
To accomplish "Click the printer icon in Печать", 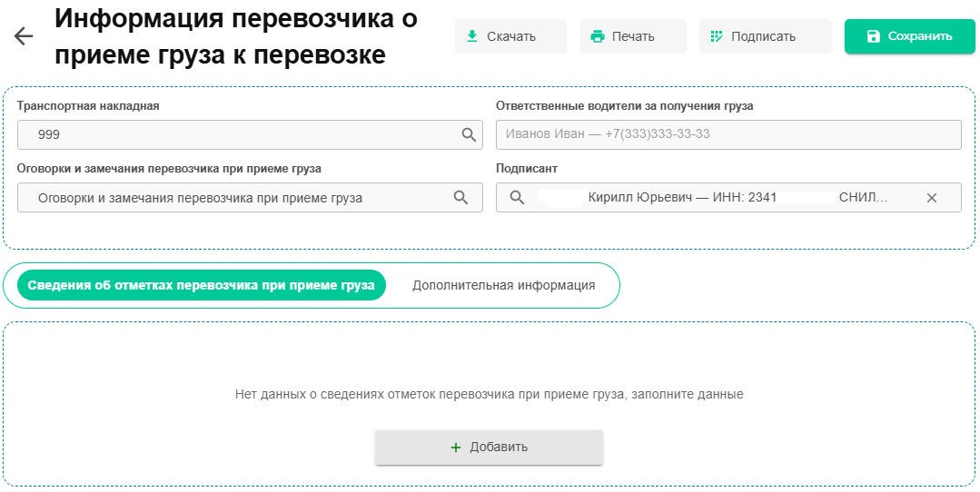I will click(598, 36).
